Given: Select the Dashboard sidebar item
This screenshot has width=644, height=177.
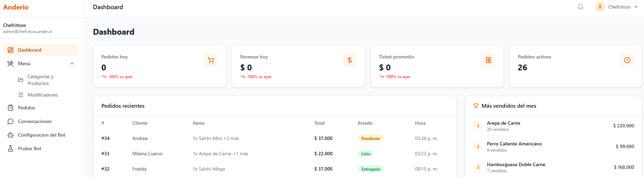Looking at the screenshot, I should [30, 50].
